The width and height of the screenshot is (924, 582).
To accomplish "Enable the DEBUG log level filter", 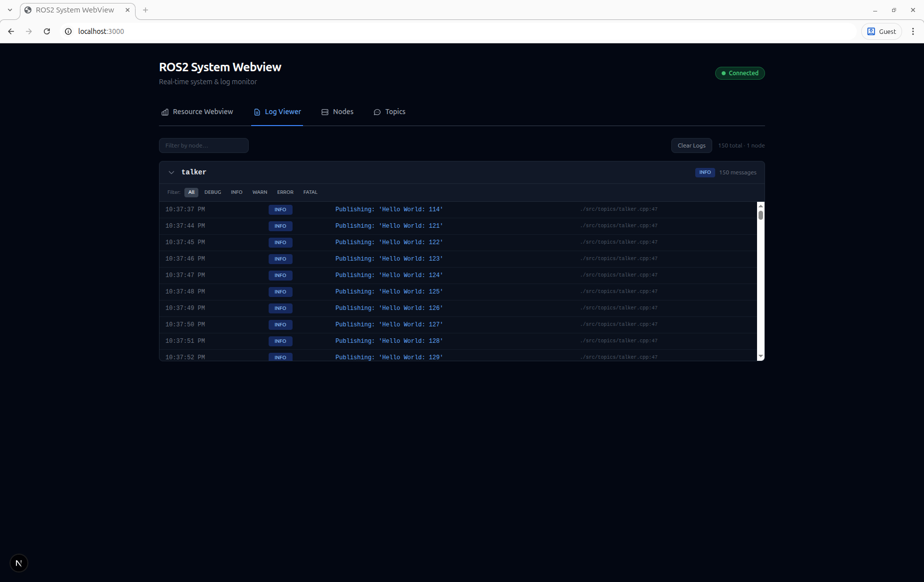I will tap(212, 192).
